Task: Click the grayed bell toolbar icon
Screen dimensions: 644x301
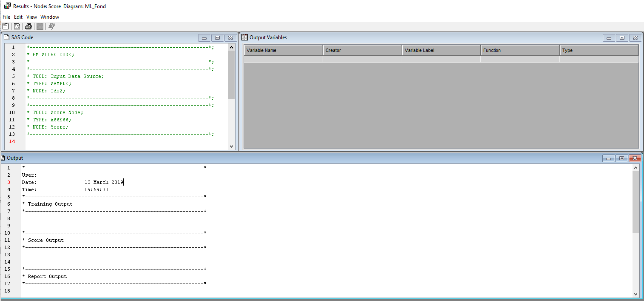Action: (x=51, y=26)
